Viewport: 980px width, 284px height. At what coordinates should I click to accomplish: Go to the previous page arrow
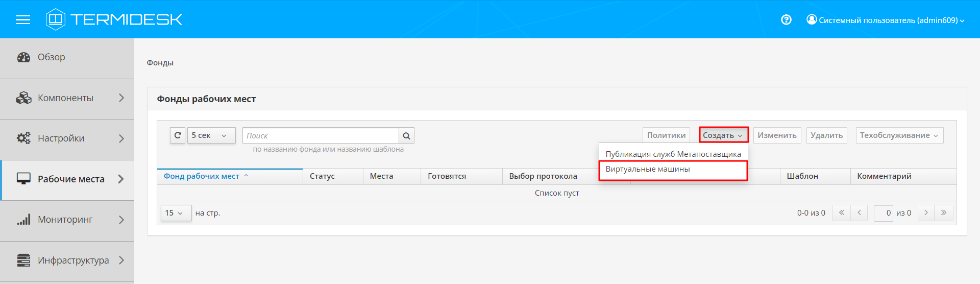(859, 213)
